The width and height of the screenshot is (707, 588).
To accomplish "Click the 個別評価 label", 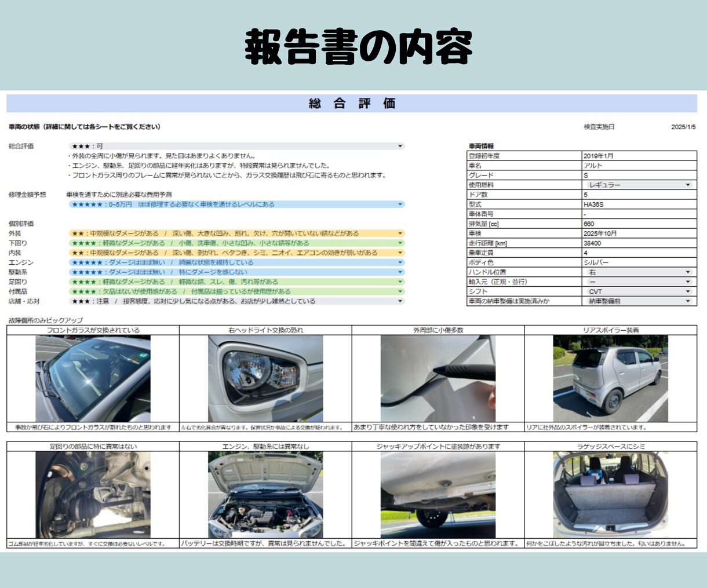I will [21, 224].
